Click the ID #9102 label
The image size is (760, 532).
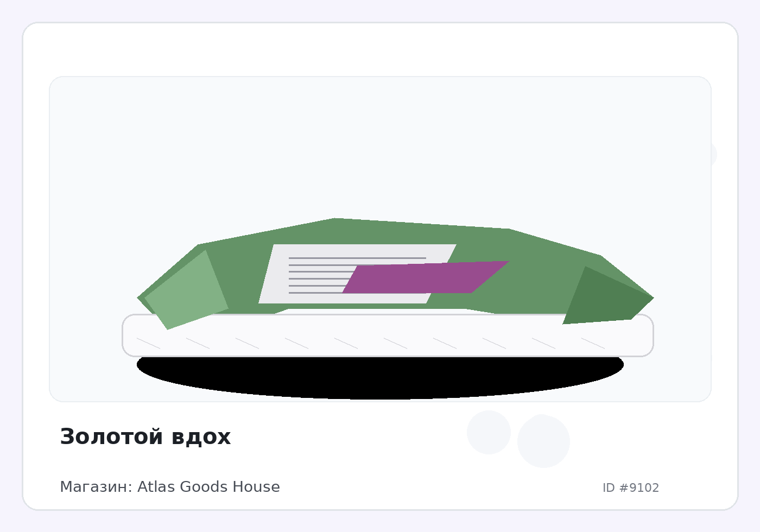630,488
